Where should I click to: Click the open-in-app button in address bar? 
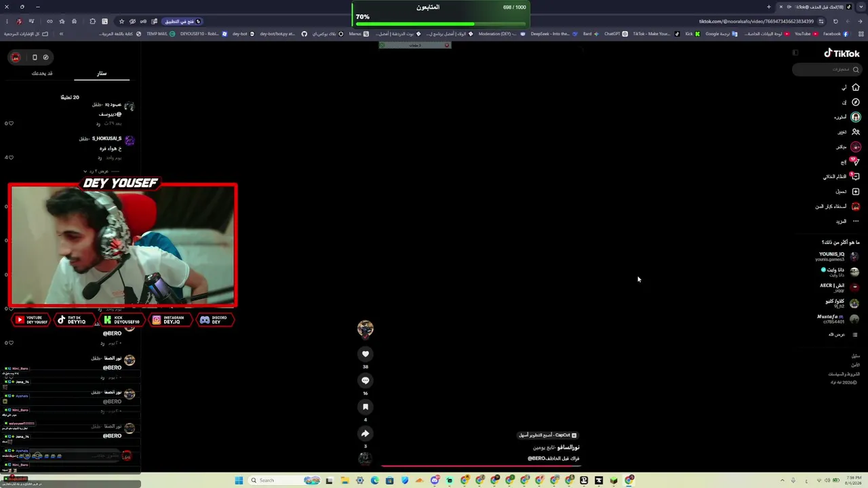tap(183, 21)
